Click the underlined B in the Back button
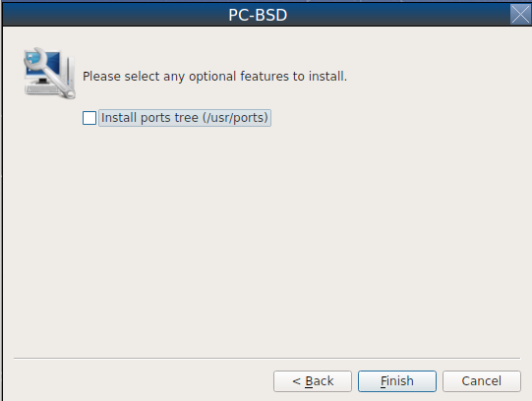Screen dimensions: 532x401 tap(309, 381)
